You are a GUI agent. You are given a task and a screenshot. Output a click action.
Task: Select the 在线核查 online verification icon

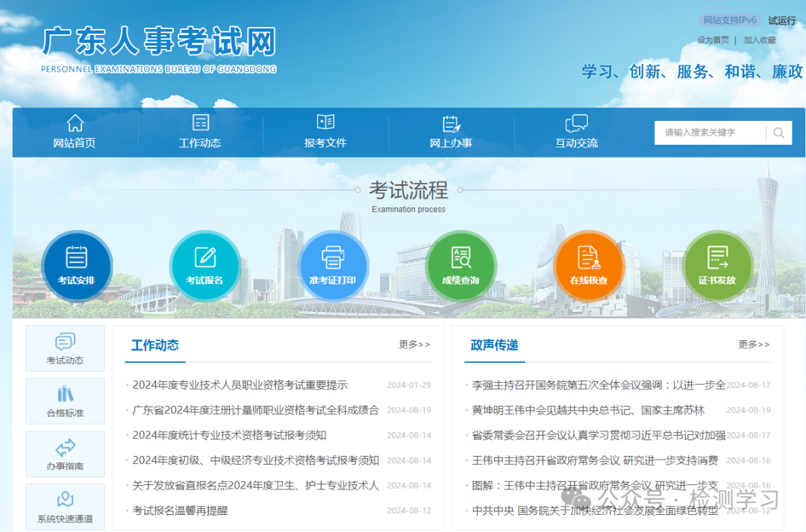point(590,265)
